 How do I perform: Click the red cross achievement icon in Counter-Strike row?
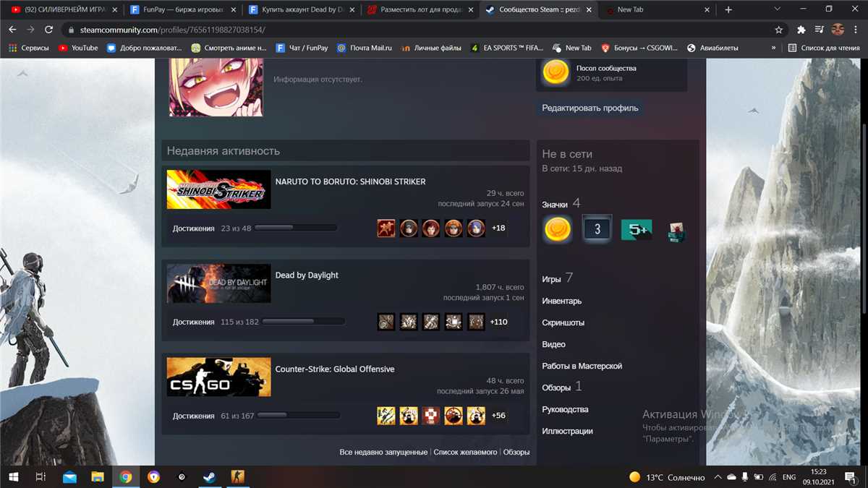[431, 416]
